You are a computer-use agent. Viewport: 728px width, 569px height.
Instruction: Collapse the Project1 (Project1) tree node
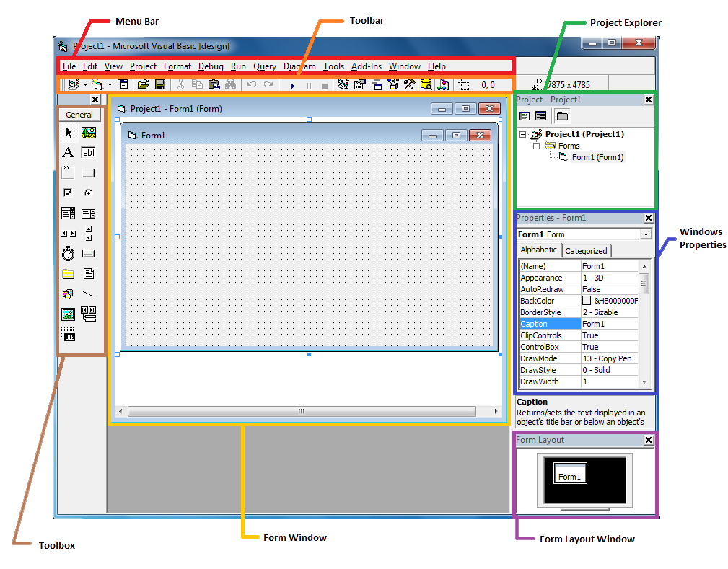pos(523,135)
